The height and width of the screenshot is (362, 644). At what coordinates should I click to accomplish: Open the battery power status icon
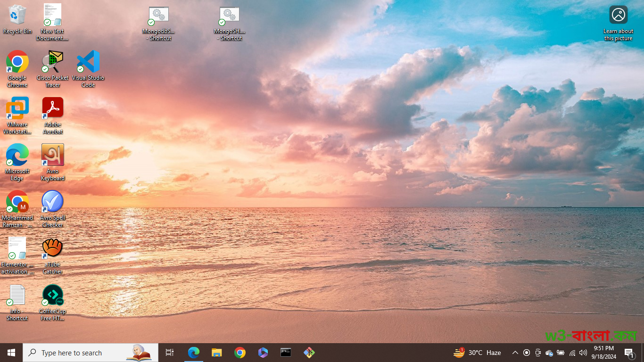(561, 353)
